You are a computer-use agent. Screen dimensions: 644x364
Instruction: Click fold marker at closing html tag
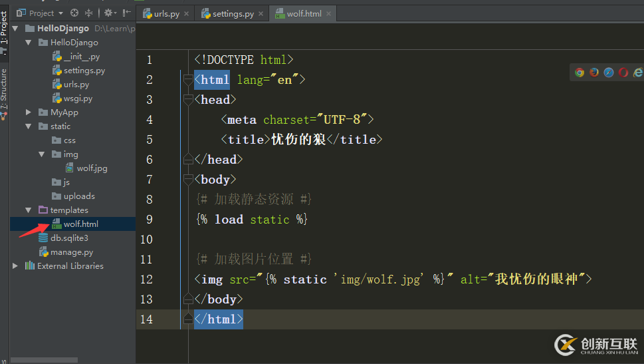point(188,319)
